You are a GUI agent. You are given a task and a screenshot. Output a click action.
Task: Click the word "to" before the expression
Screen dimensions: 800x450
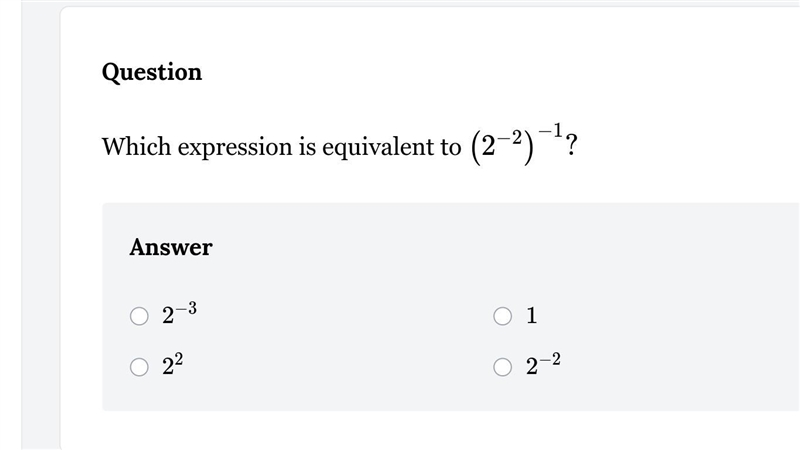pyautogui.click(x=451, y=147)
